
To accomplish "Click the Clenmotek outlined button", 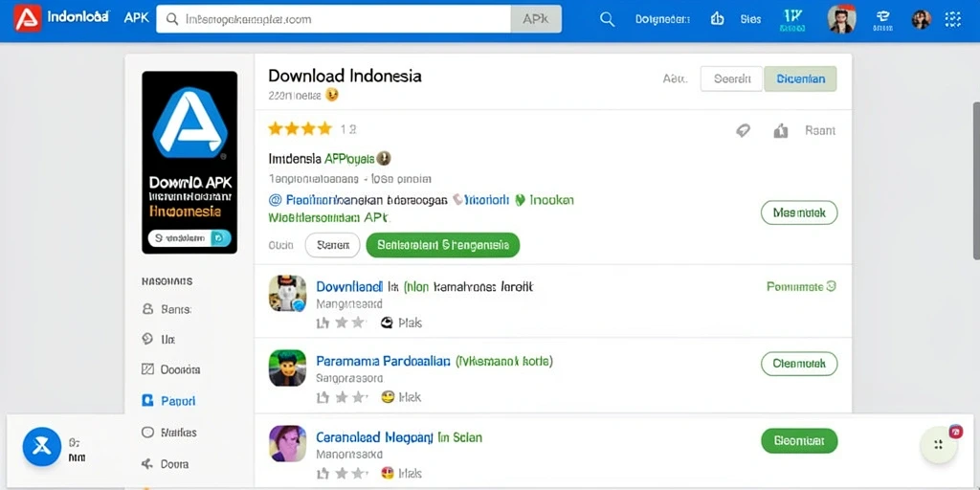I will (799, 363).
